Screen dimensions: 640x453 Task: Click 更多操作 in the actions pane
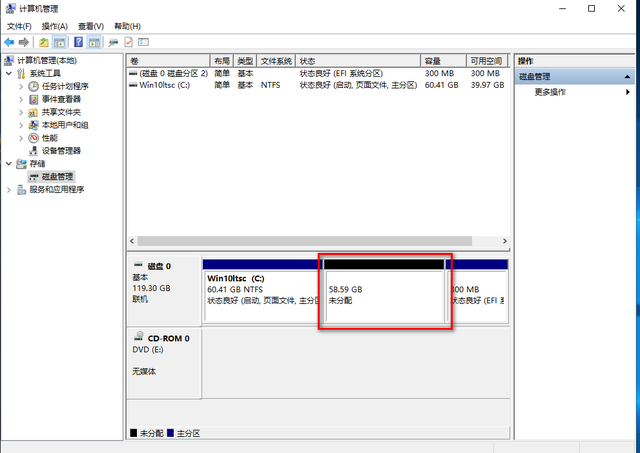(x=550, y=92)
